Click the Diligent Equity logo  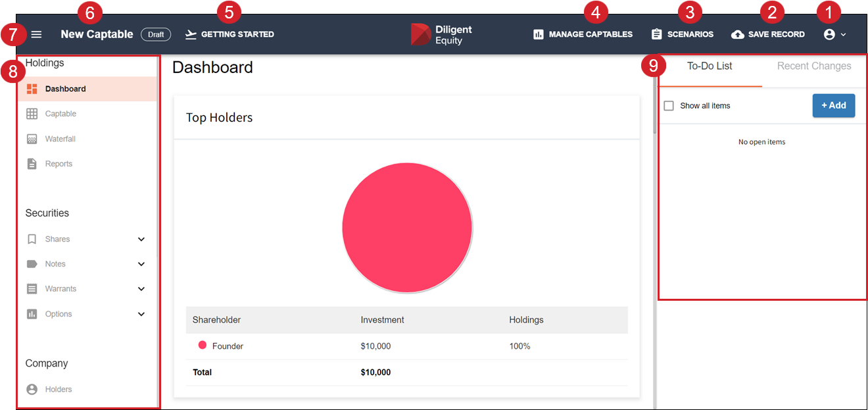click(x=441, y=35)
